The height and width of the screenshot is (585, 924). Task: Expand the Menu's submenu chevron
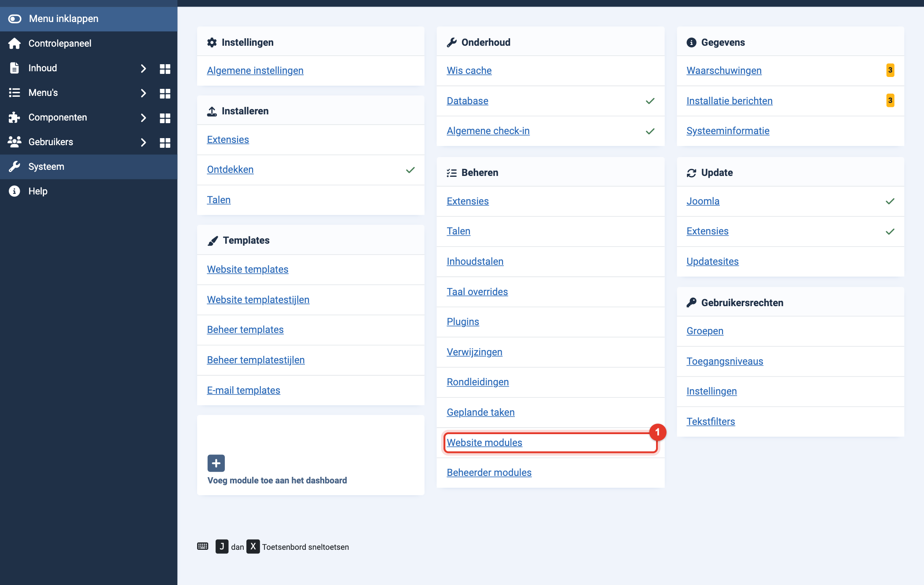[143, 93]
